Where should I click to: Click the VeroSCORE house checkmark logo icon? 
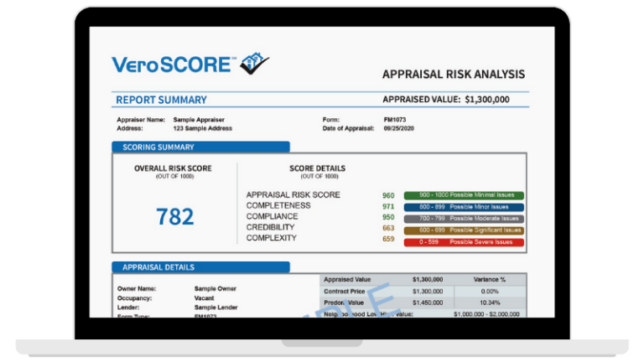coord(255,64)
